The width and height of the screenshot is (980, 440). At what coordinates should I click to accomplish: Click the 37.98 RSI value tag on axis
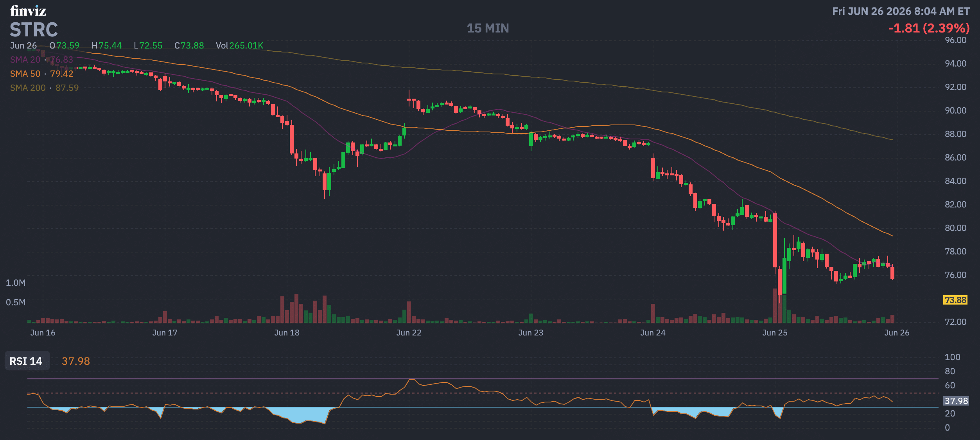[x=956, y=401]
